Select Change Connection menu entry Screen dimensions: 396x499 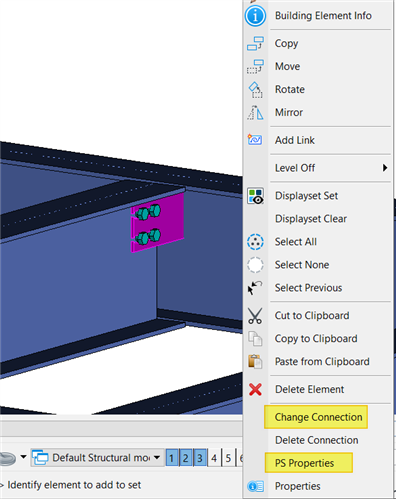(x=318, y=417)
